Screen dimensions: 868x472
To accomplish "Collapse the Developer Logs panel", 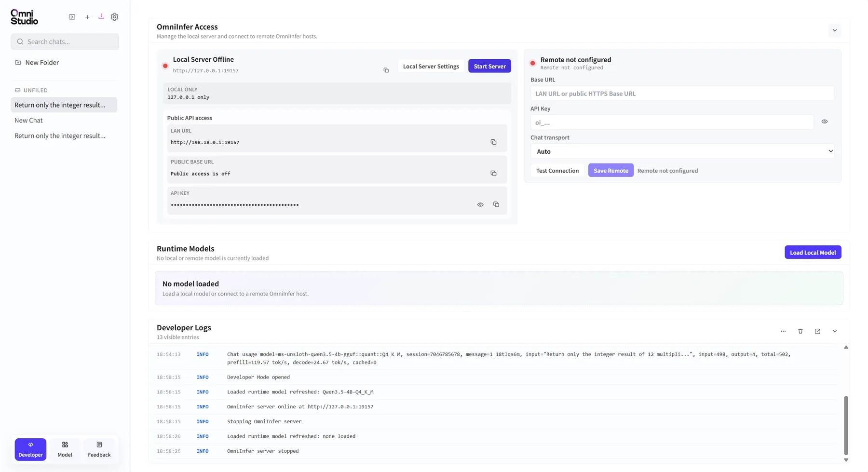I will point(835,331).
